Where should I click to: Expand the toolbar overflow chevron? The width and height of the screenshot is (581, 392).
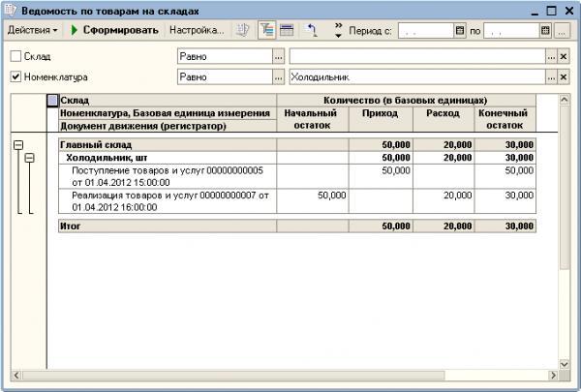click(337, 30)
